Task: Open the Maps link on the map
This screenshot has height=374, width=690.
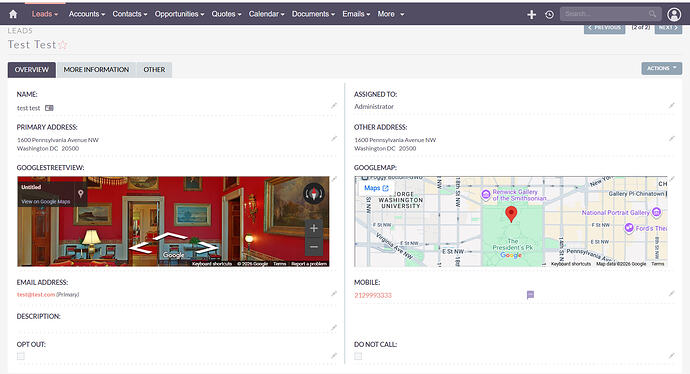Action: [376, 188]
